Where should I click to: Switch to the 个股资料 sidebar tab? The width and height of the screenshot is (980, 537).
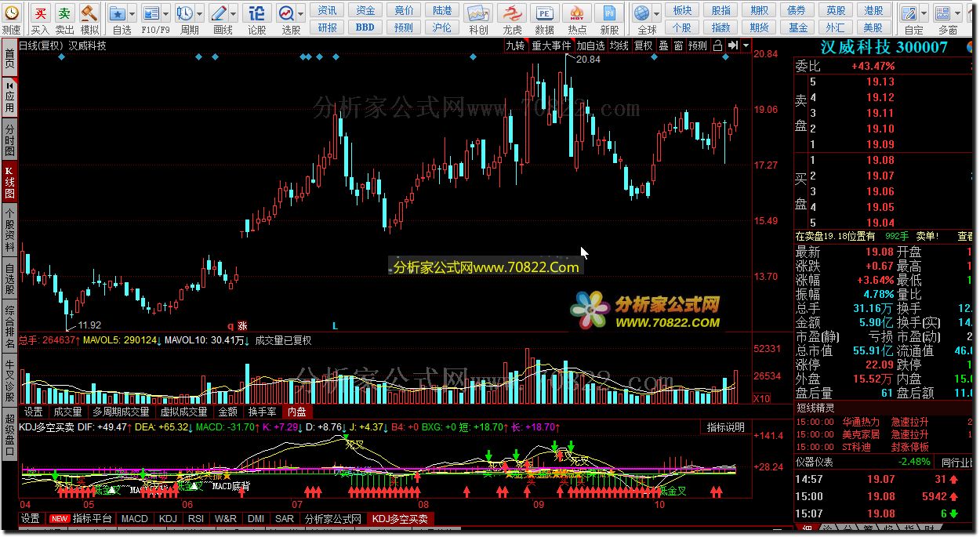[x=9, y=231]
